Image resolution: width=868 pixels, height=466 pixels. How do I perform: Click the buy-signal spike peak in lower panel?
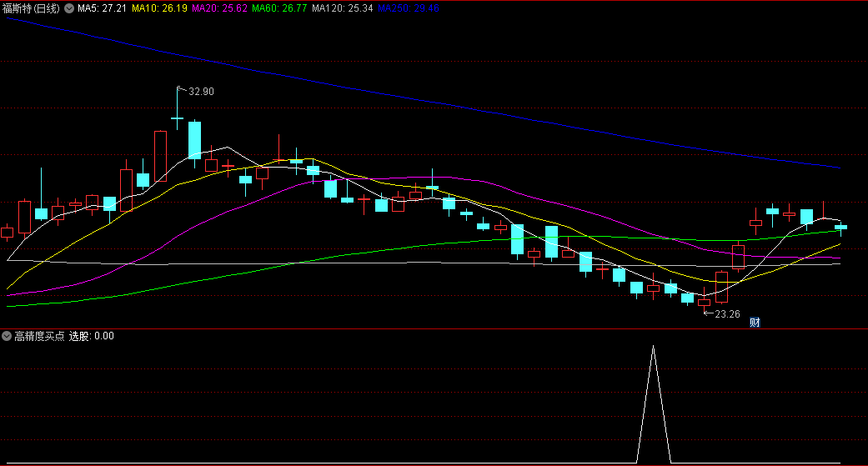point(654,347)
